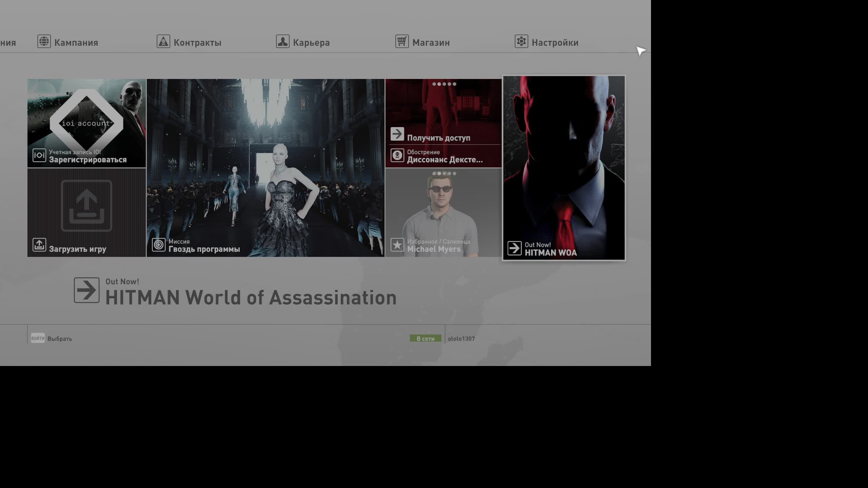Image resolution: width=868 pixels, height=488 pixels.
Task: Click the Магазин shopping cart icon
Action: coord(402,41)
